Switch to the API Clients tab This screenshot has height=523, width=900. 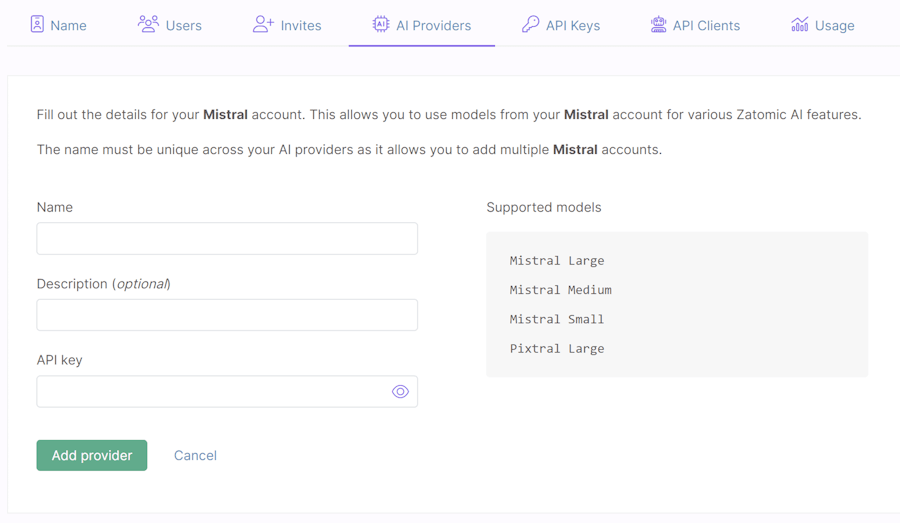coord(695,25)
